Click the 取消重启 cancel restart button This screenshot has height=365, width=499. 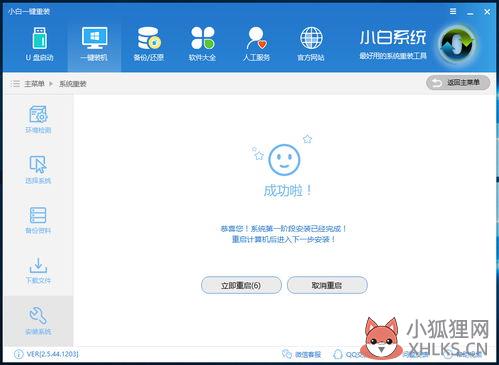click(327, 285)
